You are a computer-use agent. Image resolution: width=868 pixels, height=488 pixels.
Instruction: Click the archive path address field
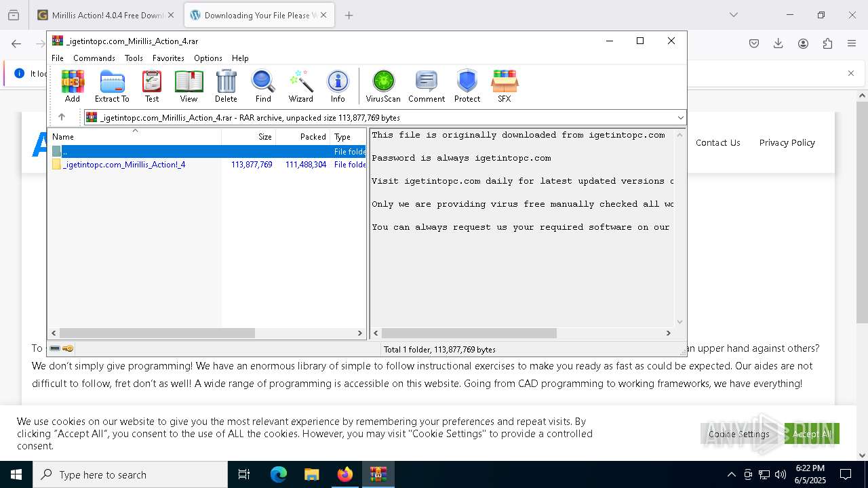pyautogui.click(x=385, y=117)
